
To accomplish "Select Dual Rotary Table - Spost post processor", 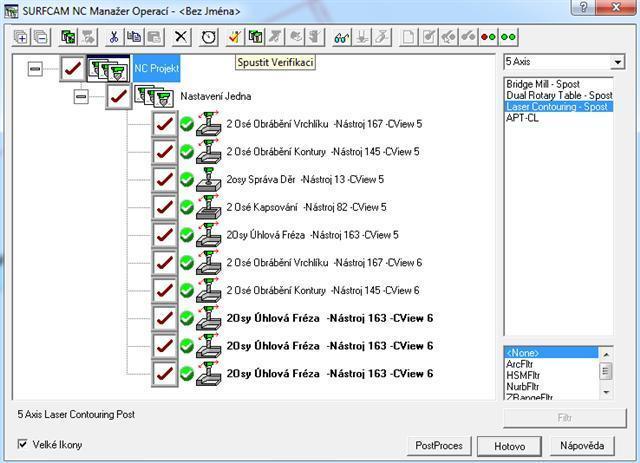I will pyautogui.click(x=559, y=95).
